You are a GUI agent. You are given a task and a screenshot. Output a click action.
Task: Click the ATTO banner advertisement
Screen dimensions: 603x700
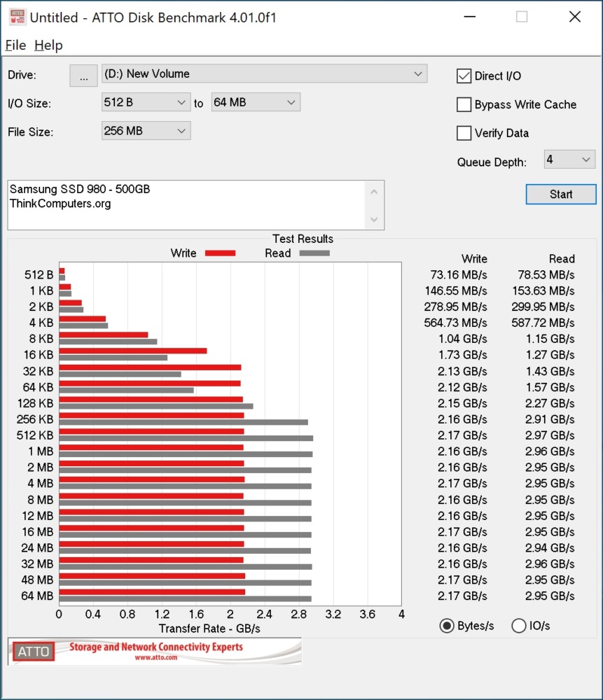coord(155,651)
